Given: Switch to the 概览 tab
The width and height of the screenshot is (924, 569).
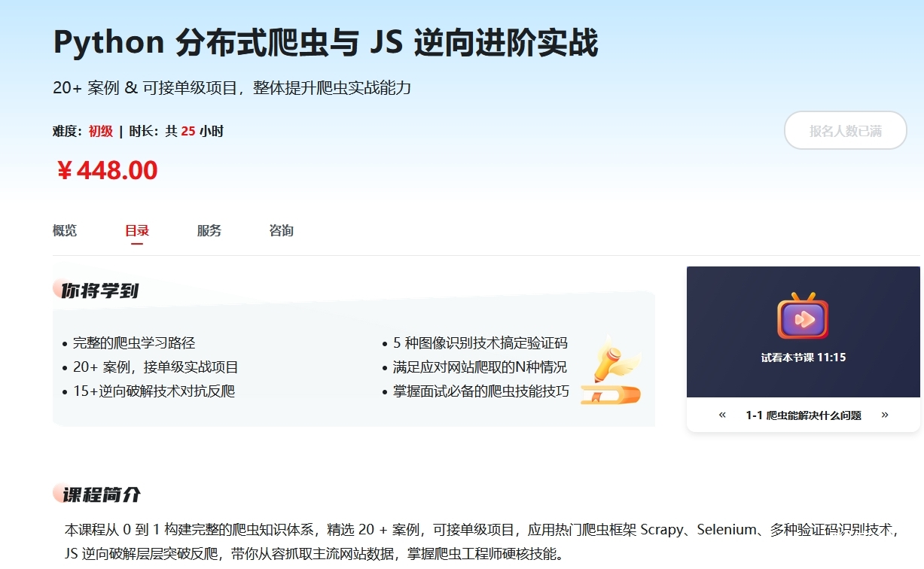Looking at the screenshot, I should 65,230.
